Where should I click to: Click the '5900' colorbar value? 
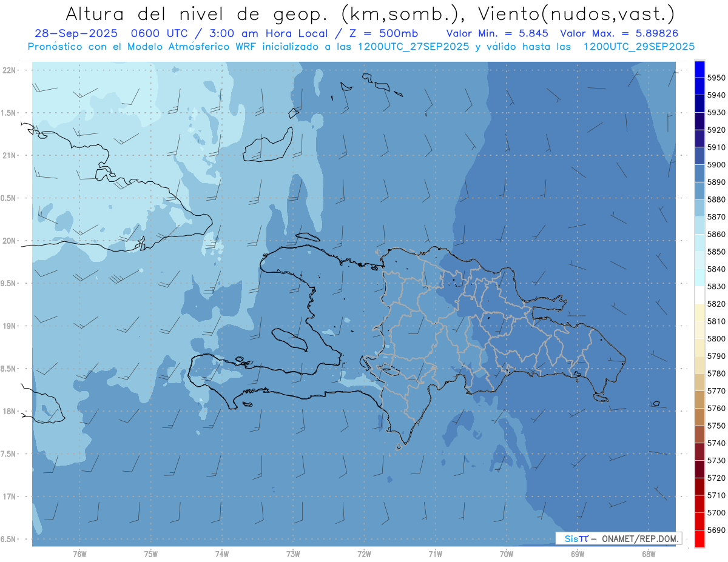(x=716, y=165)
